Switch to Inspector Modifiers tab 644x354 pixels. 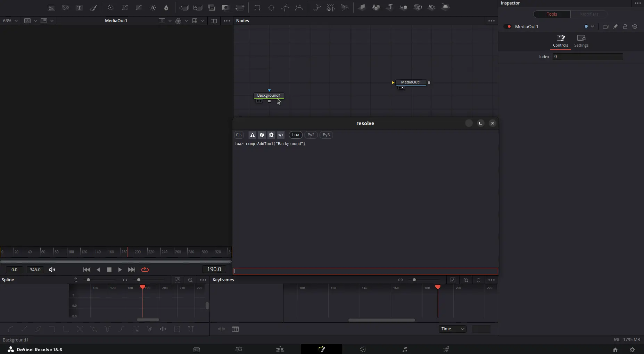coord(589,14)
